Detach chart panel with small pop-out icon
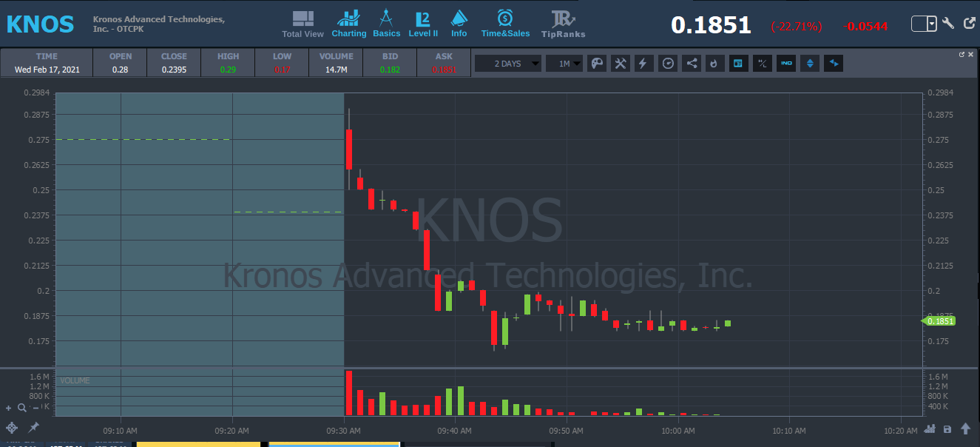The width and height of the screenshot is (980, 447). point(962,54)
